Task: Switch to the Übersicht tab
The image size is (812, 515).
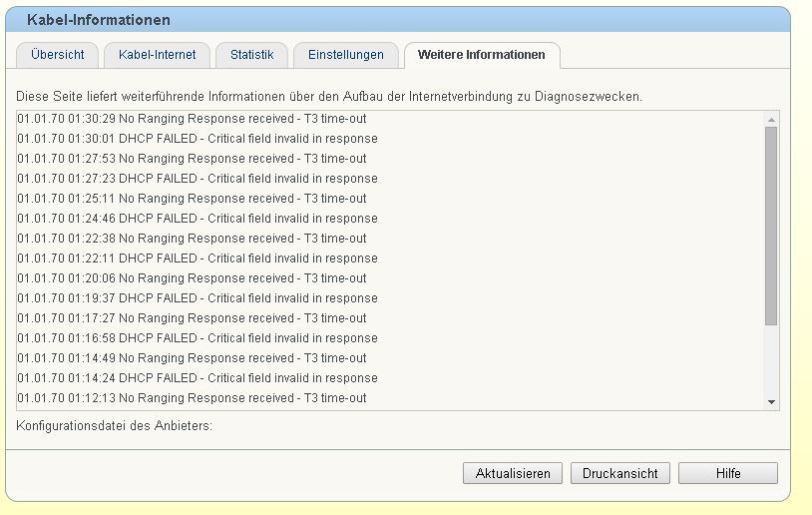Action: (57, 55)
